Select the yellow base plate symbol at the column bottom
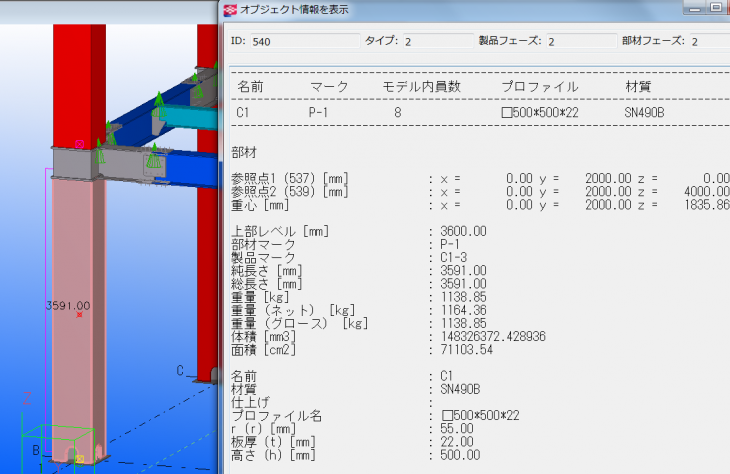The height and width of the screenshot is (474, 730). pyautogui.click(x=80, y=458)
